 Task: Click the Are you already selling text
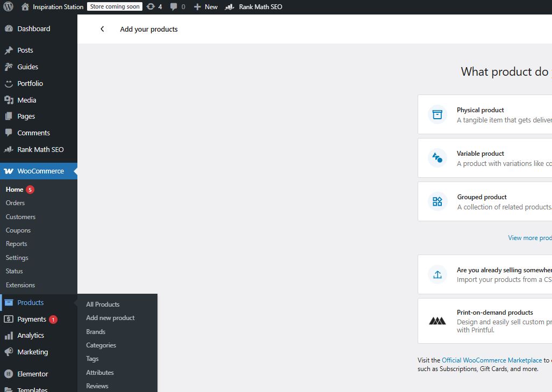[504, 270]
